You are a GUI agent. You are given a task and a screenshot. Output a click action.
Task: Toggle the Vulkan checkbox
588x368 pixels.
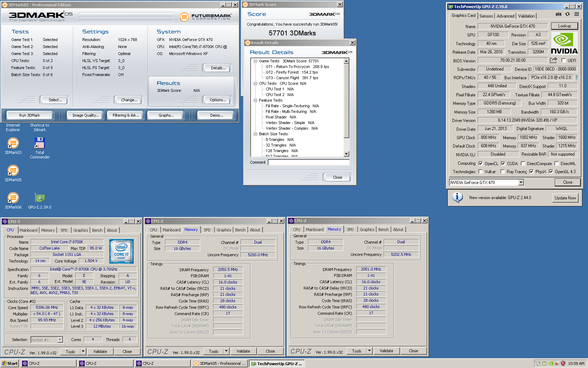[x=481, y=171]
